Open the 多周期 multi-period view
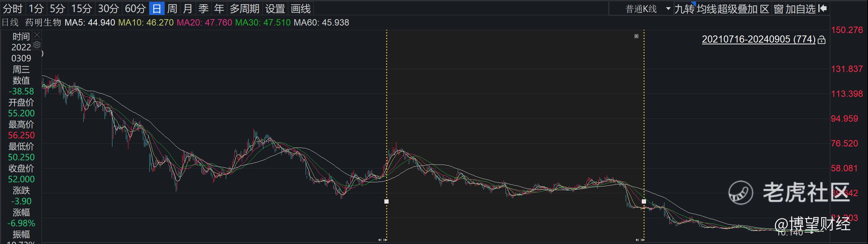 click(245, 9)
